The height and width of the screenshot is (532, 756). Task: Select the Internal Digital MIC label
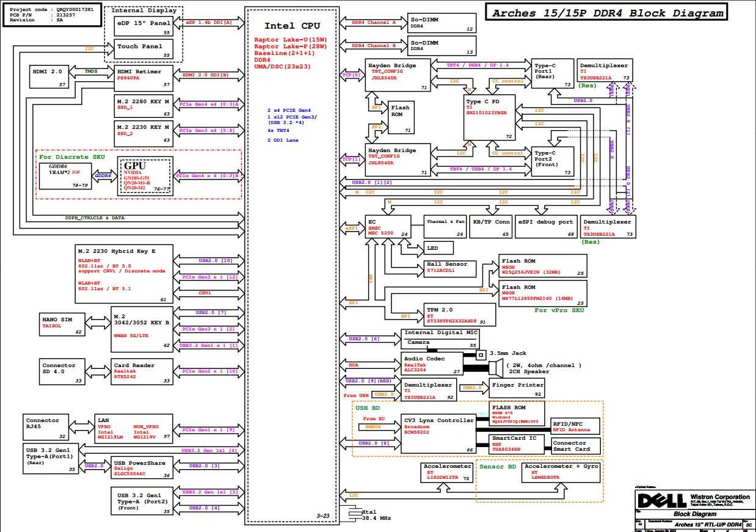click(440, 333)
